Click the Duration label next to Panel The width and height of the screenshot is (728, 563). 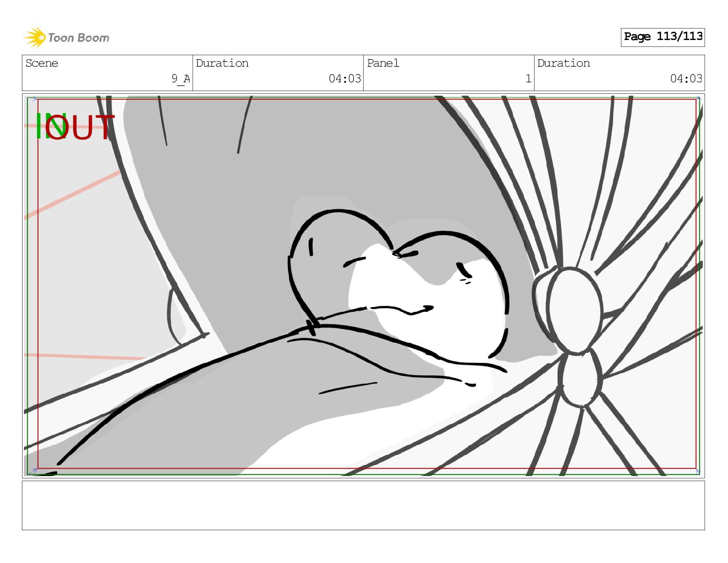click(563, 63)
